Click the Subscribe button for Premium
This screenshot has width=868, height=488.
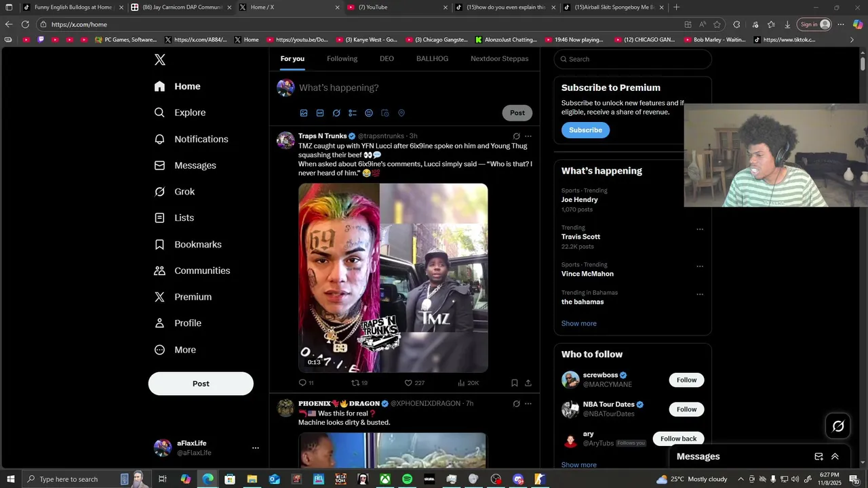point(585,130)
